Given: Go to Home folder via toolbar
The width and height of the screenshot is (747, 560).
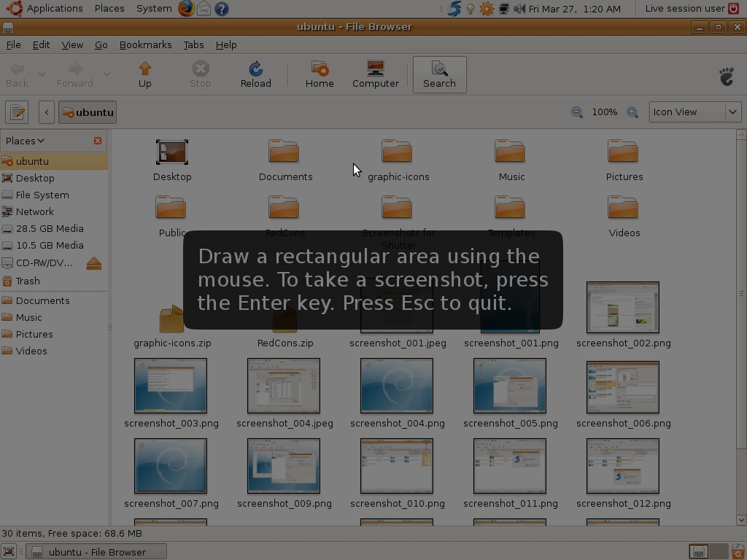Looking at the screenshot, I should click(320, 75).
